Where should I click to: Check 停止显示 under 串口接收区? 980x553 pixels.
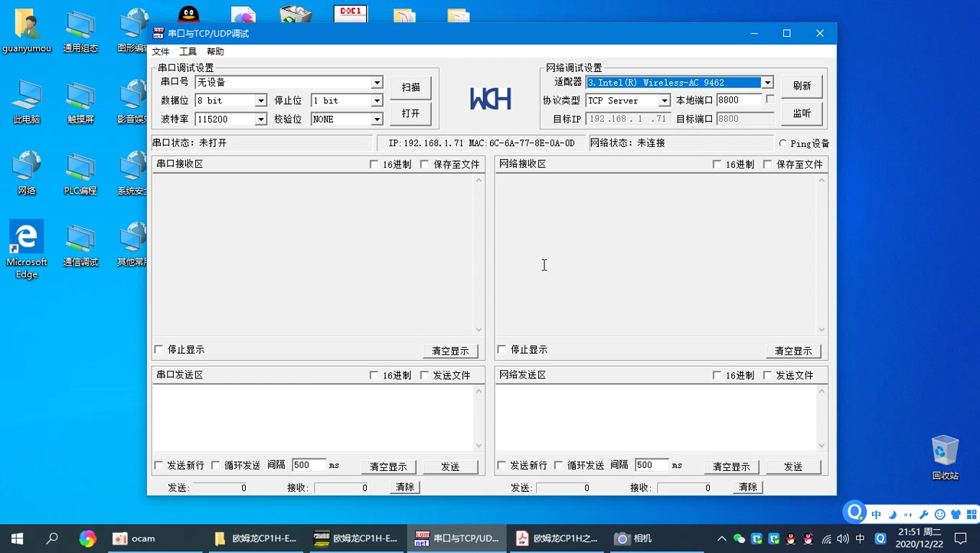[x=158, y=349]
